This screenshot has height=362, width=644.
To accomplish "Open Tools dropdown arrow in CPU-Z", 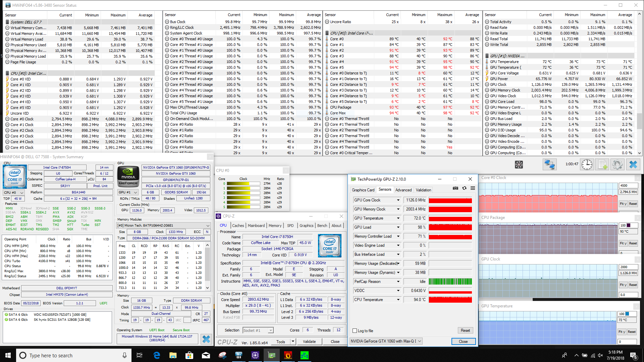I will (x=293, y=342).
